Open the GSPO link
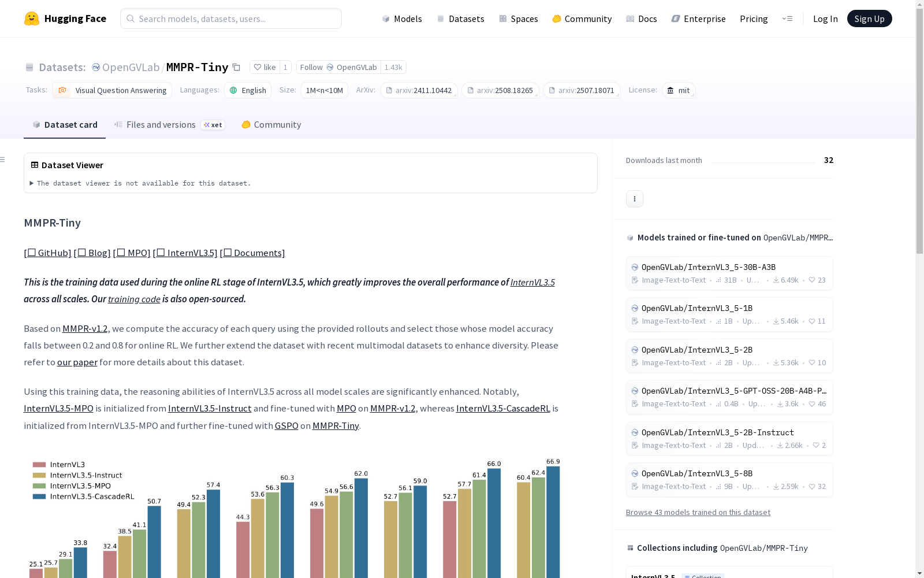 tap(286, 425)
